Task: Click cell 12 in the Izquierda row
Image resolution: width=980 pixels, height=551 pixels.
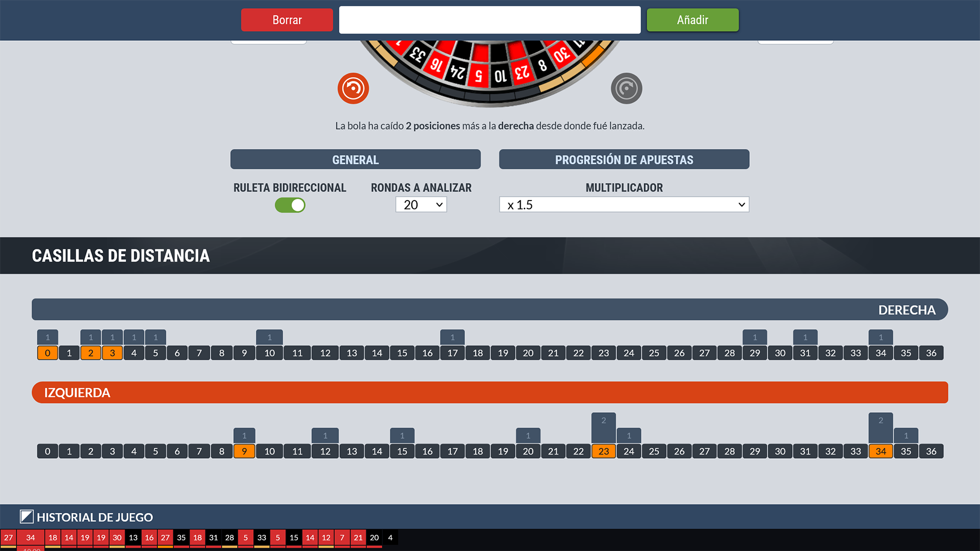Action: [x=325, y=452]
